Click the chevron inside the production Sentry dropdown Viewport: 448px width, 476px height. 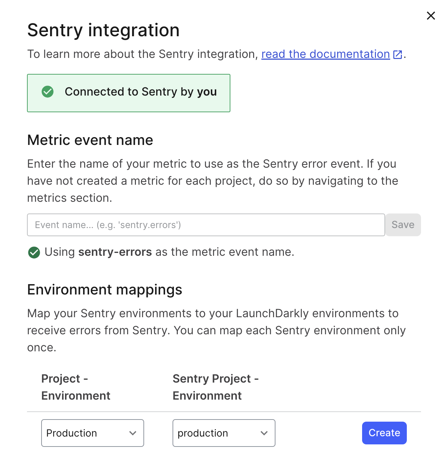coord(264,433)
